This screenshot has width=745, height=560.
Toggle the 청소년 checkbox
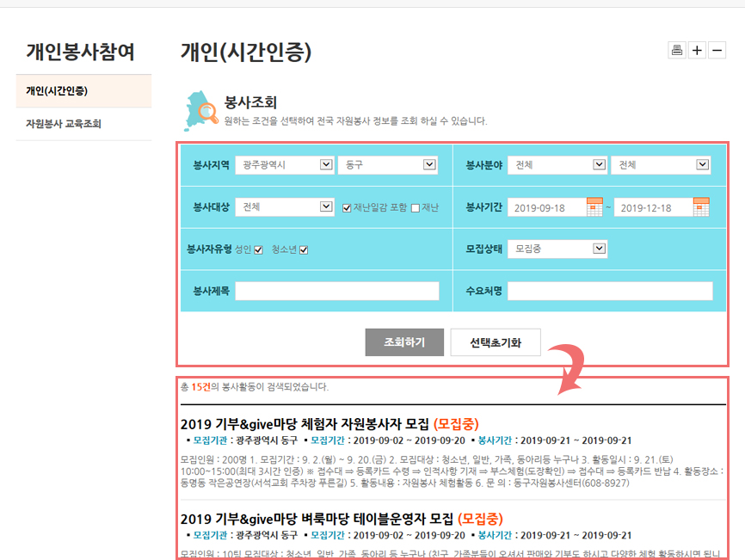point(304,249)
